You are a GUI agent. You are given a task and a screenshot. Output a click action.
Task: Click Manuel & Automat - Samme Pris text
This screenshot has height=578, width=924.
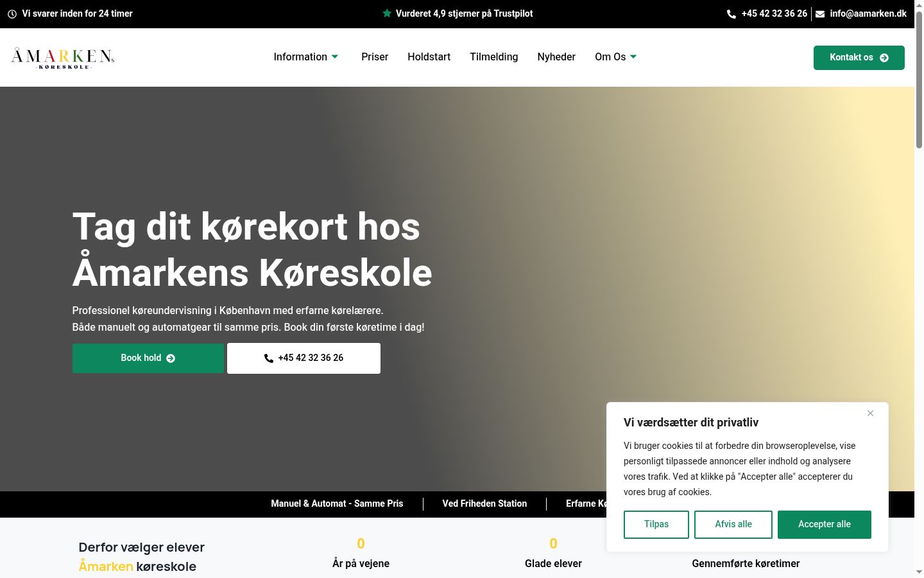pyautogui.click(x=337, y=504)
